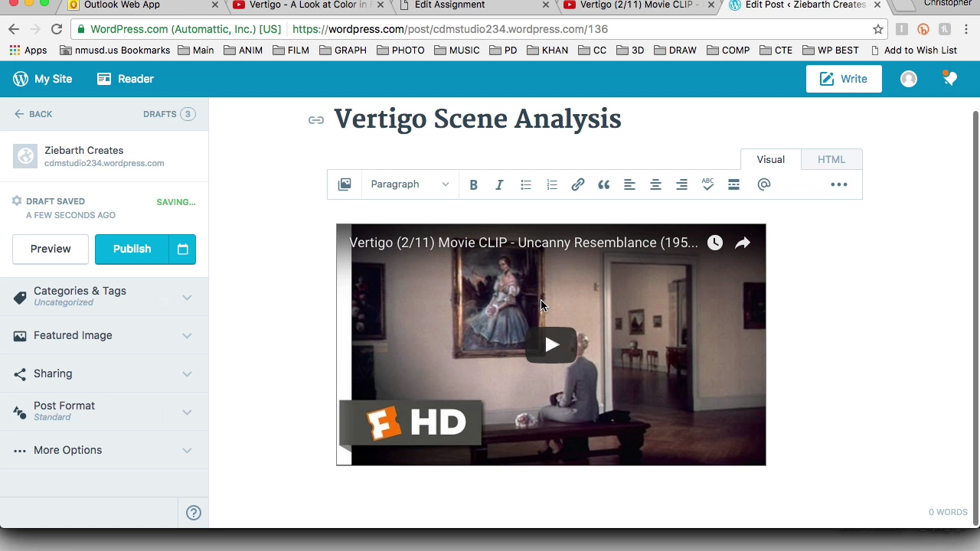This screenshot has height=551, width=980.
Task: Open the FILM bookmarks folder
Action: (x=290, y=51)
